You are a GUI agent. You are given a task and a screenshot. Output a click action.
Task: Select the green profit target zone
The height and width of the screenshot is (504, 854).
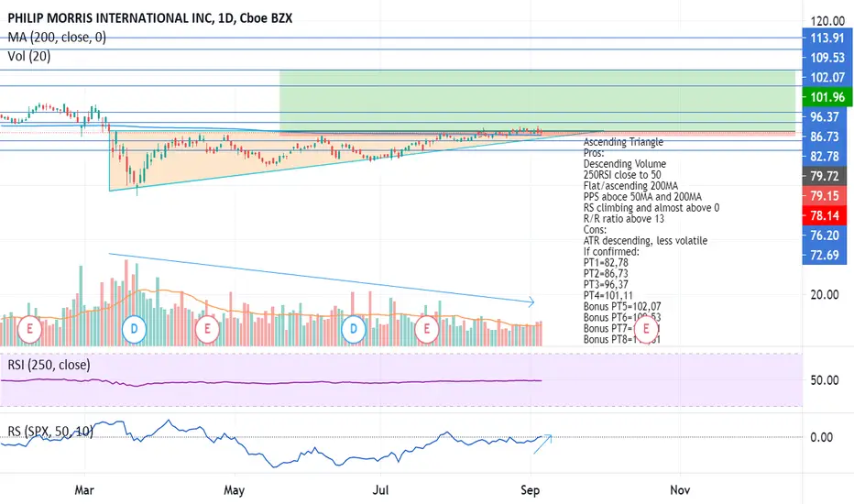tap(537, 101)
